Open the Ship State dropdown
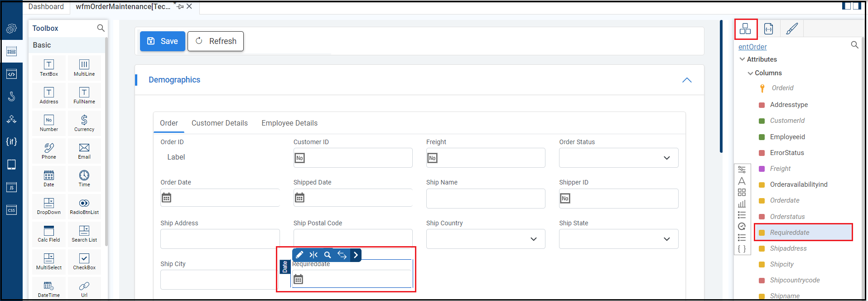Viewport: 868px width, 301px height. coord(618,239)
